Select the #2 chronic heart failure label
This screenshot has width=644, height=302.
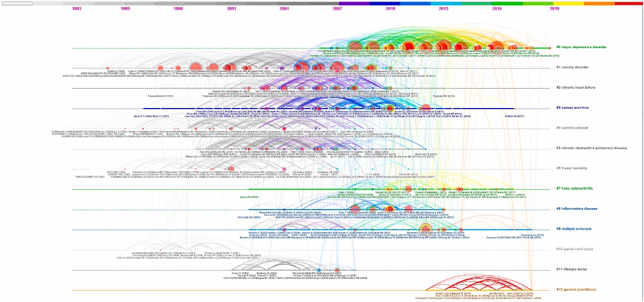(x=578, y=88)
